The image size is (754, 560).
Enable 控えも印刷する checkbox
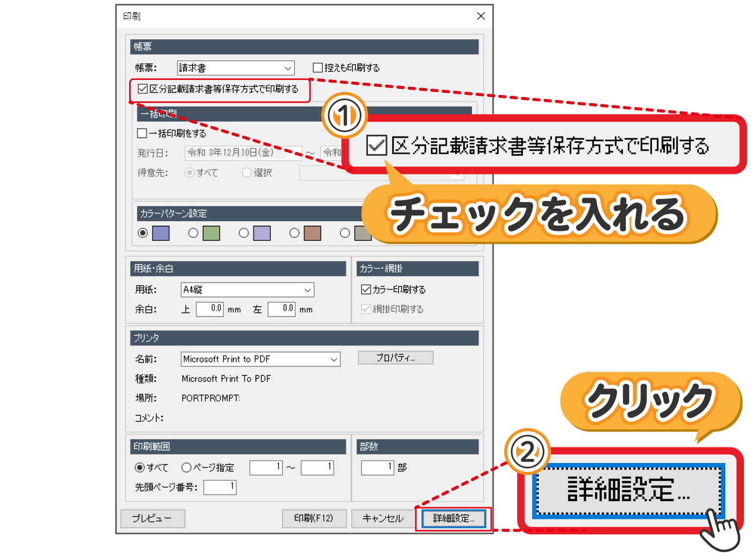click(318, 67)
